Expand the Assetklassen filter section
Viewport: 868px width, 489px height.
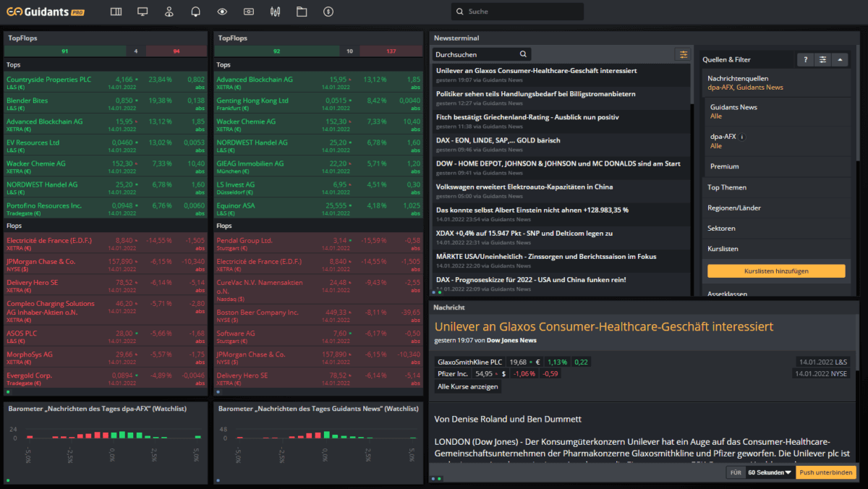(x=775, y=294)
